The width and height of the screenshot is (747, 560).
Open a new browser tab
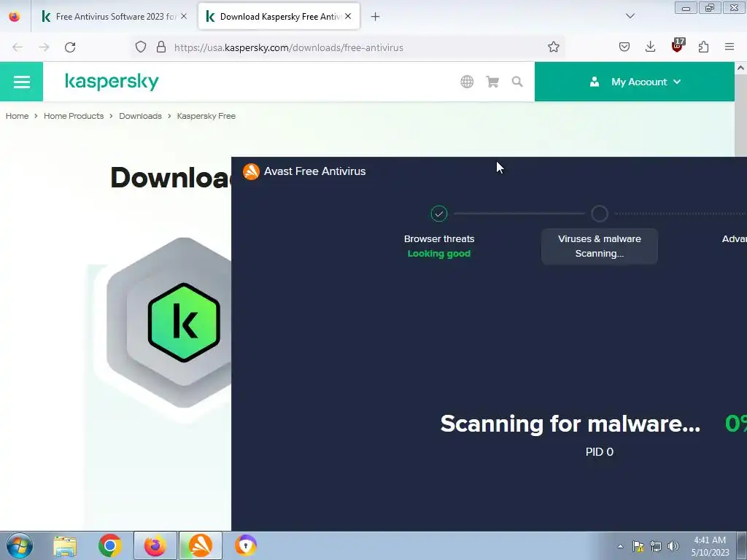[376, 17]
